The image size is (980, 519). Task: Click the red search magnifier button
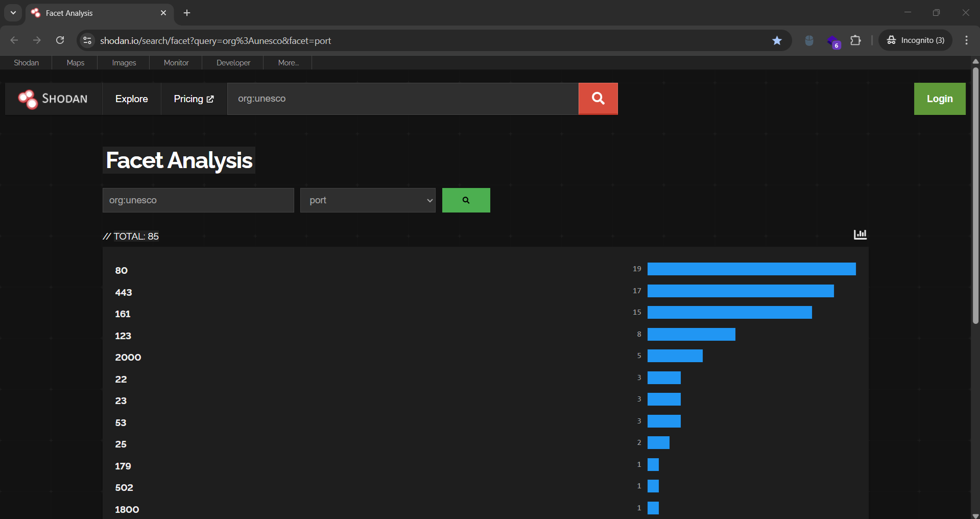click(x=597, y=99)
